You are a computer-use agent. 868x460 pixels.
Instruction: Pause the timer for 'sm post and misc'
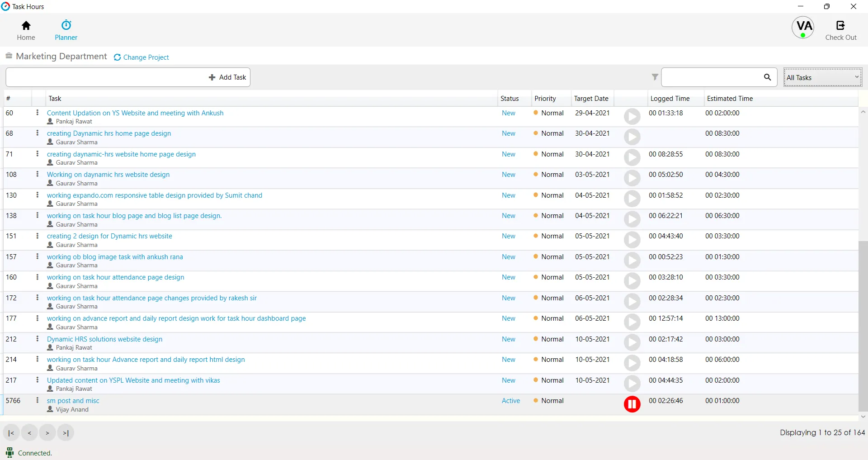pos(632,404)
